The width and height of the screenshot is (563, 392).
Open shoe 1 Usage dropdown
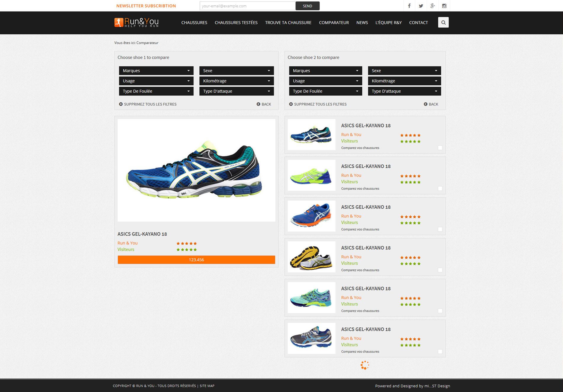(x=156, y=81)
